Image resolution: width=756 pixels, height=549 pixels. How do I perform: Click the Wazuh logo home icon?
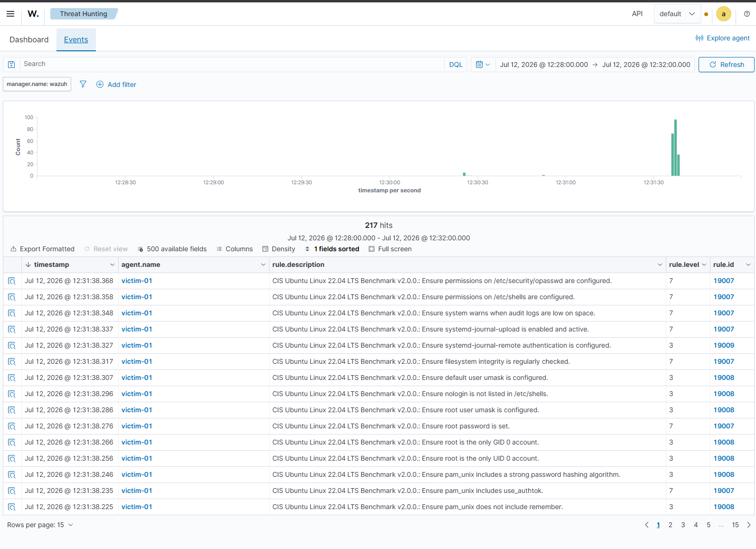point(33,14)
